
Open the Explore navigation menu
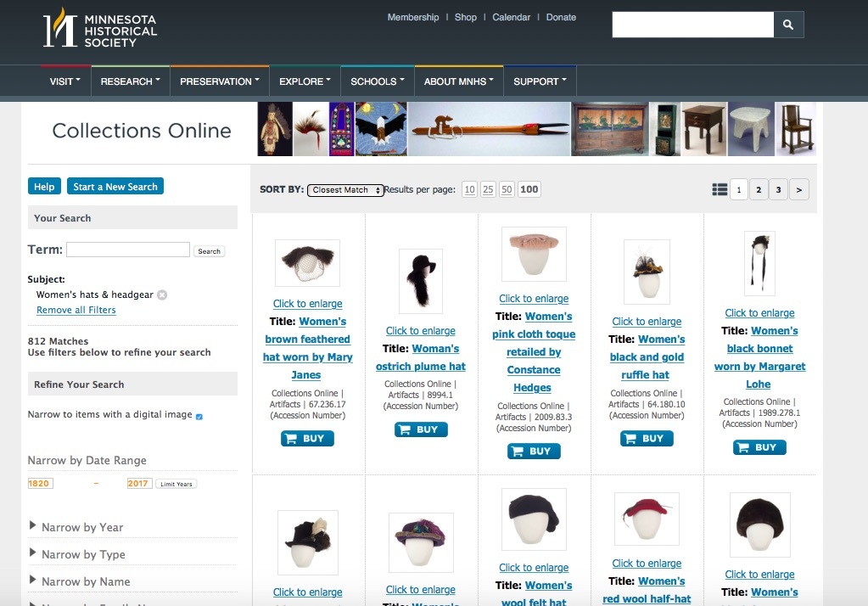click(x=305, y=81)
